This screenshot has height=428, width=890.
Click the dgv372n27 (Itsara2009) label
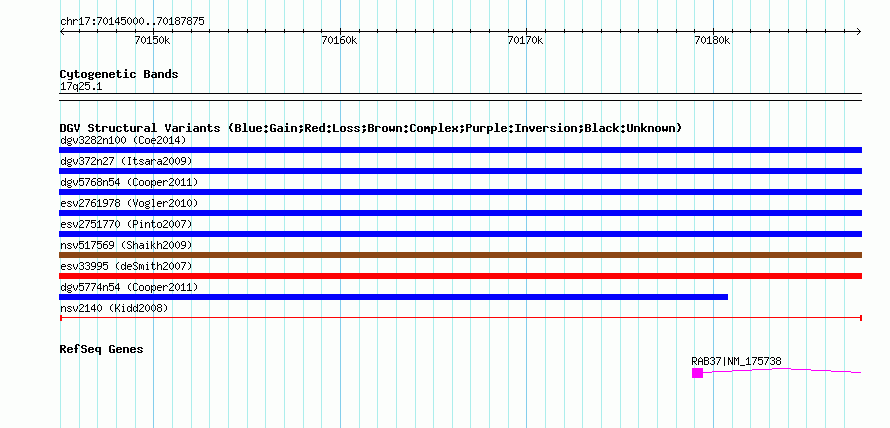pyautogui.click(x=126, y=161)
